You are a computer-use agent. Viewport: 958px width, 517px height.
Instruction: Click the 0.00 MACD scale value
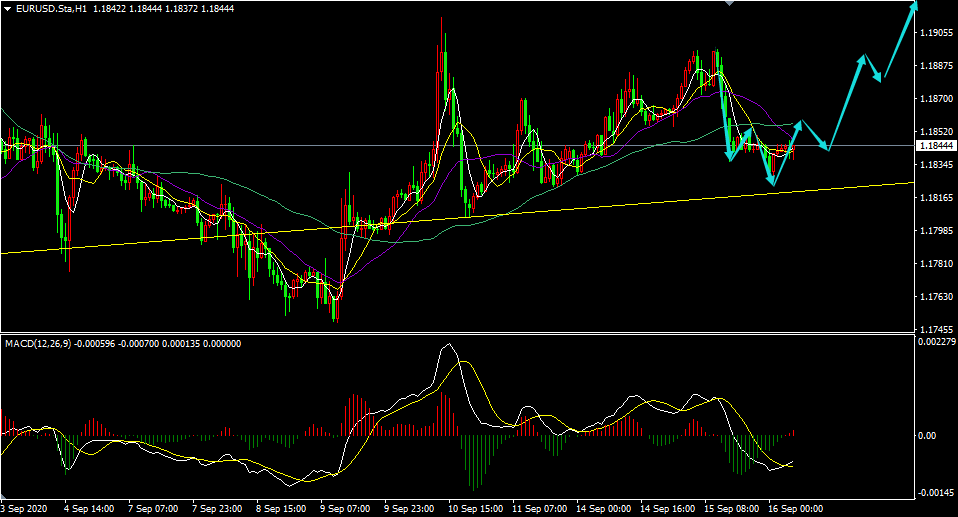[x=927, y=436]
